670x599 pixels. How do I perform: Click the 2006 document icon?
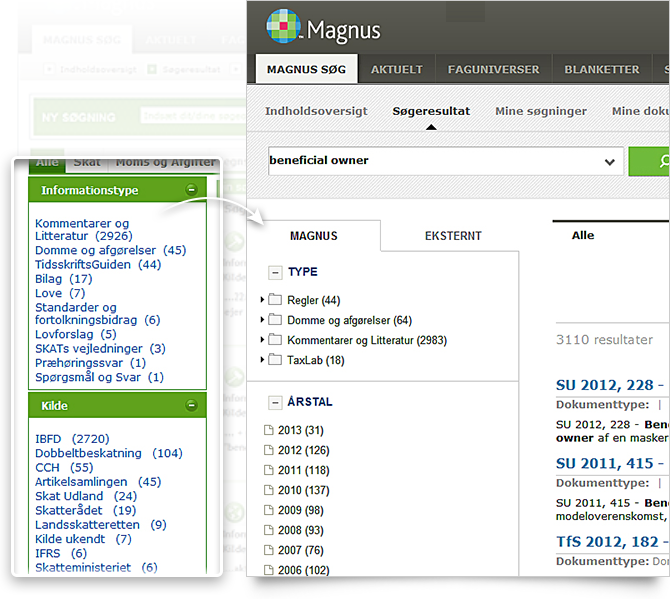coord(268,570)
